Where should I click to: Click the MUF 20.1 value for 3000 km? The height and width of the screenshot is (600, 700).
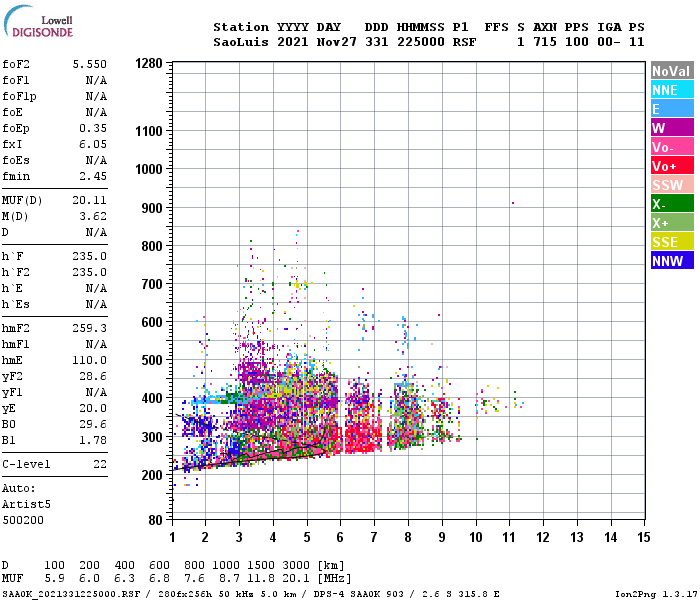click(x=296, y=579)
